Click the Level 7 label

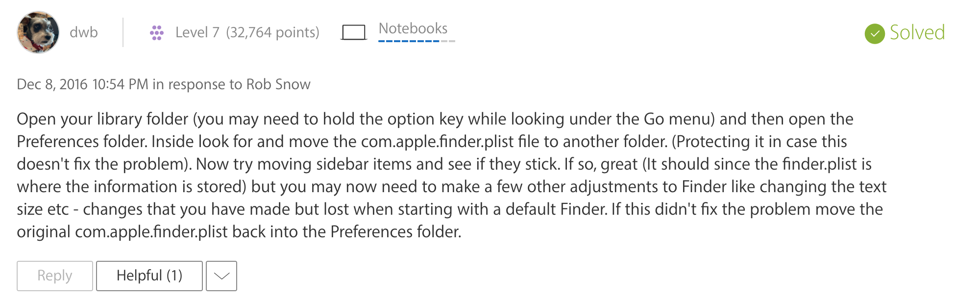(197, 32)
